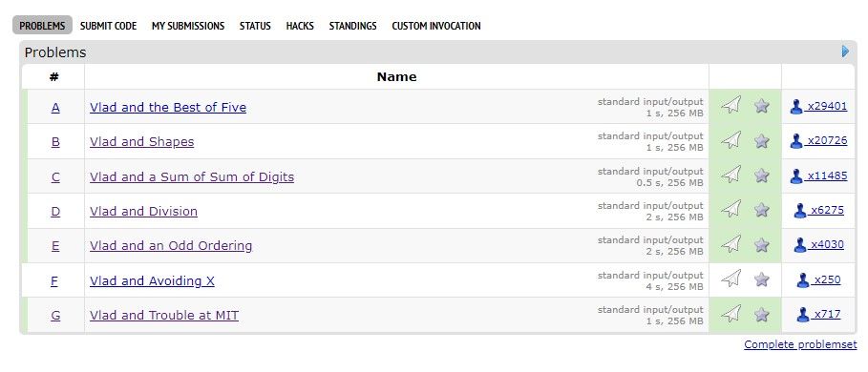The width and height of the screenshot is (868, 372).
Task: Open problem Vlad and Division
Action: tap(143, 211)
